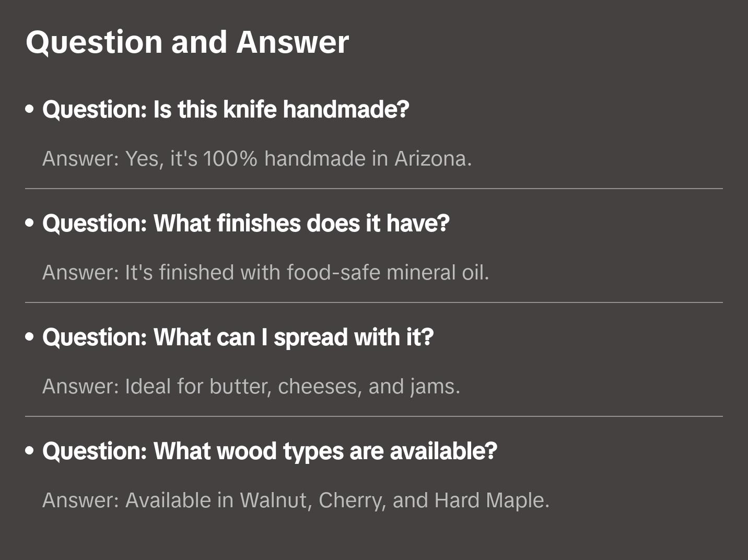Select the answer beginning "Available in Walnut"
Viewport: 748px width, 560px height.
click(x=296, y=500)
